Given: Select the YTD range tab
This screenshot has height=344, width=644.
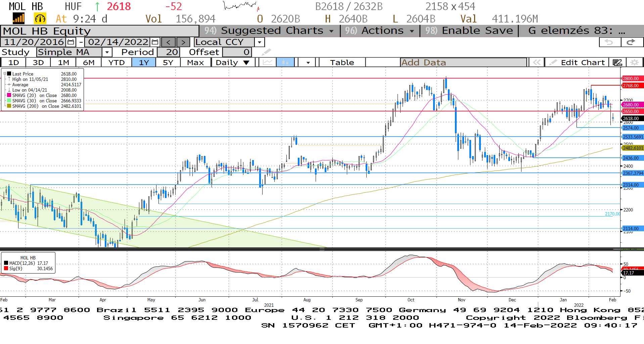Looking at the screenshot, I should (x=117, y=62).
